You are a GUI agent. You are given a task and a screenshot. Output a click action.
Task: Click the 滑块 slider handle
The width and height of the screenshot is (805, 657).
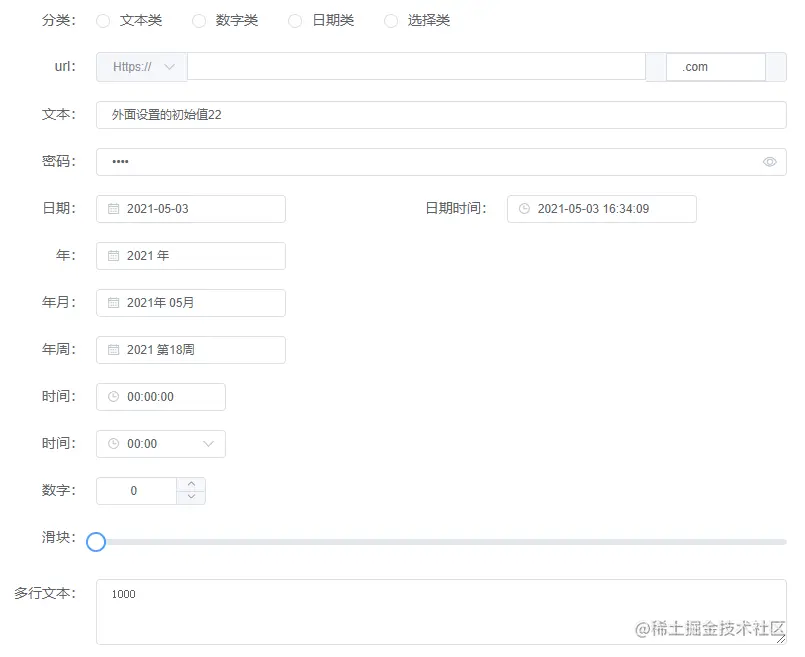(x=96, y=542)
